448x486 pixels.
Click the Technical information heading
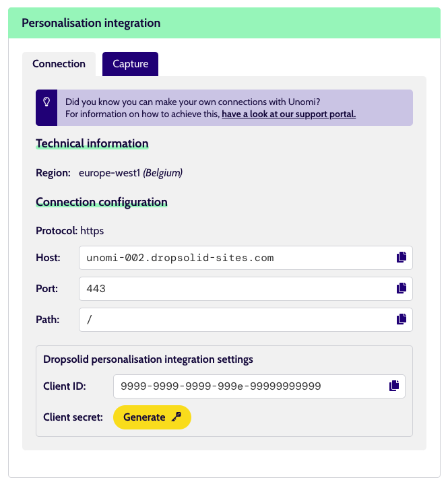tap(92, 143)
